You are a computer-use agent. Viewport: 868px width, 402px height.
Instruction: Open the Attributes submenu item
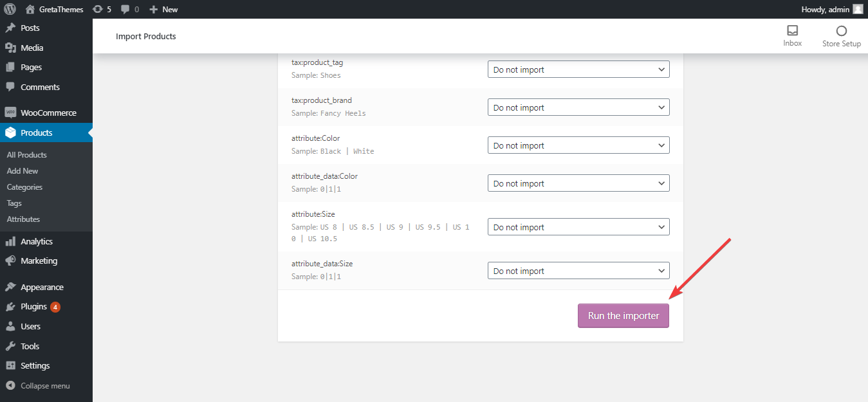click(x=23, y=219)
